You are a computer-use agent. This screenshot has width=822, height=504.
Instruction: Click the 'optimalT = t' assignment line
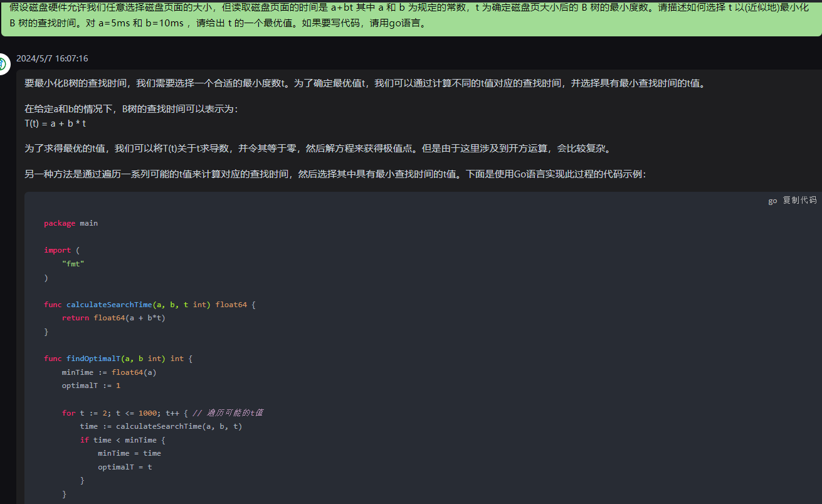pos(125,467)
